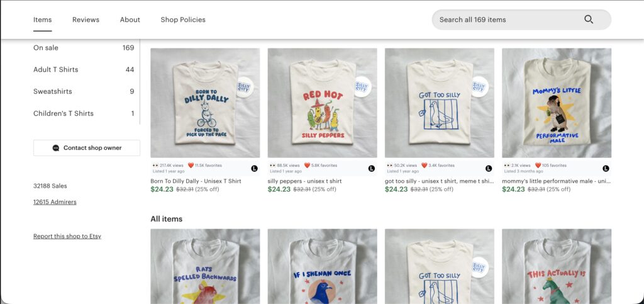Open the 12615 Admirers link
The image size is (644, 304).
(x=55, y=202)
